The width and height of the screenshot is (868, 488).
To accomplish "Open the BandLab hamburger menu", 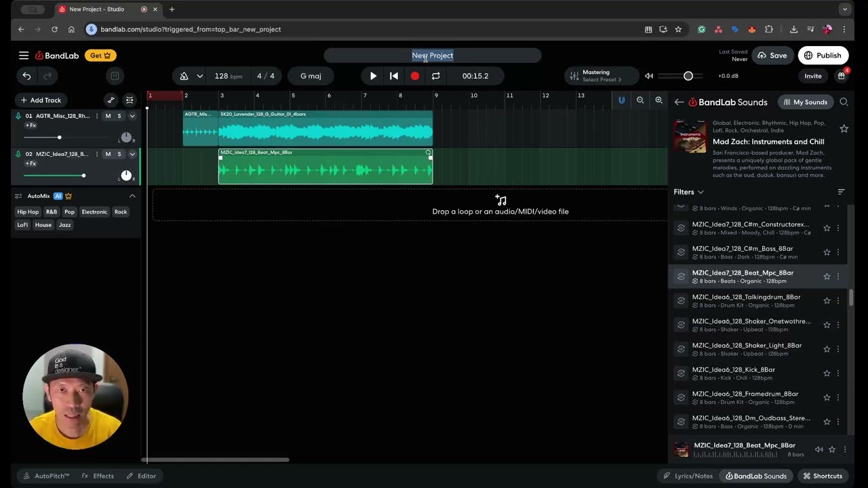I will [24, 56].
